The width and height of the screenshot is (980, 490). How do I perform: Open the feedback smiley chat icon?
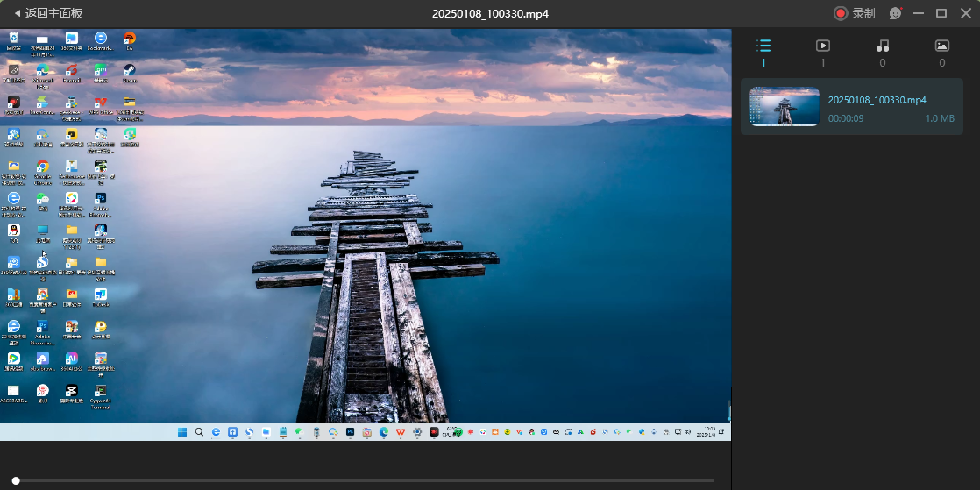tap(895, 13)
